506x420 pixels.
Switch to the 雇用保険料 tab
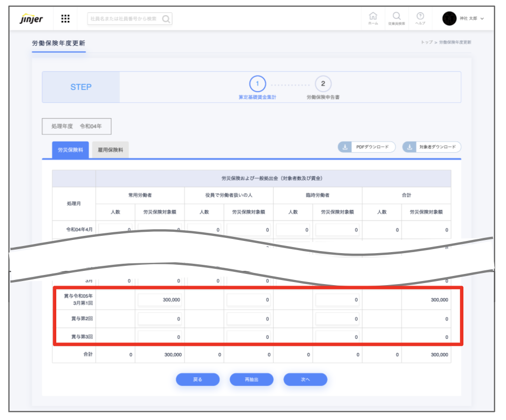(110, 150)
